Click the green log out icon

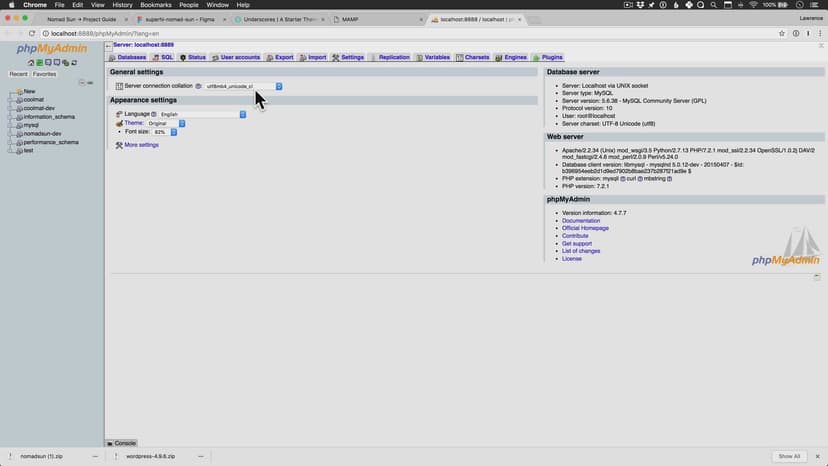pos(39,62)
